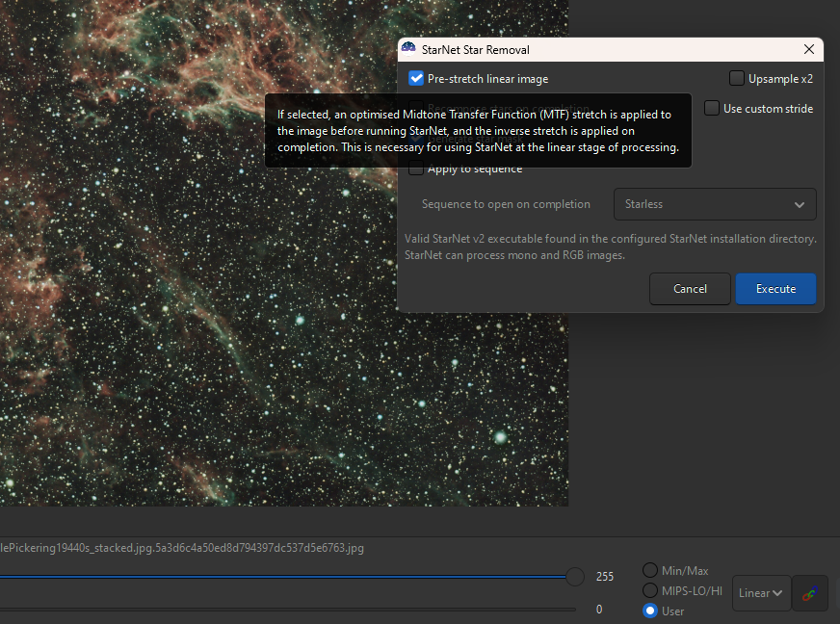The height and width of the screenshot is (624, 840).
Task: Click the StarNet dialog app icon
Action: click(408, 49)
